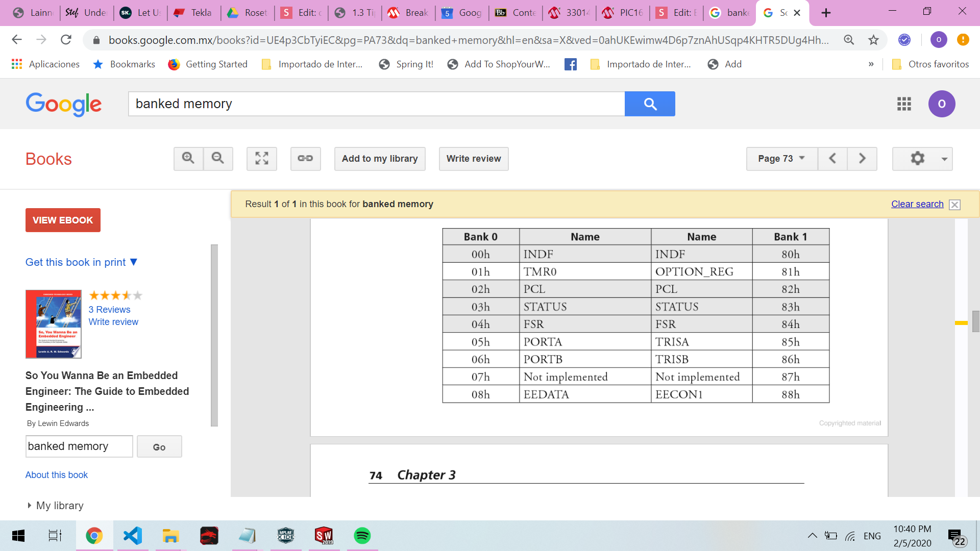Screen dimensions: 980x551
Task: Click the VIEW EBOOK button
Action: pyautogui.click(x=63, y=220)
